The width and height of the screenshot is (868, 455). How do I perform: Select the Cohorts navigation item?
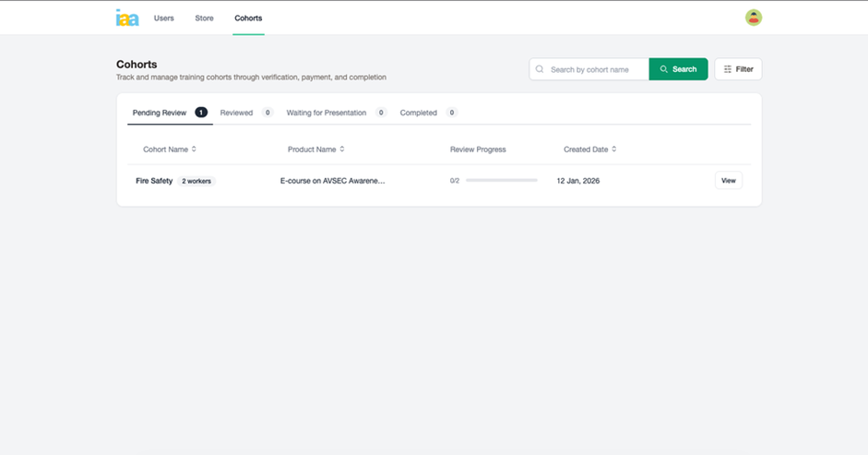(x=248, y=18)
